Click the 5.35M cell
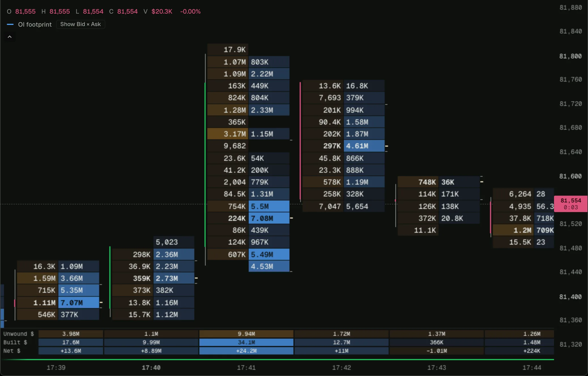Image resolution: width=588 pixels, height=376 pixels. click(78, 290)
